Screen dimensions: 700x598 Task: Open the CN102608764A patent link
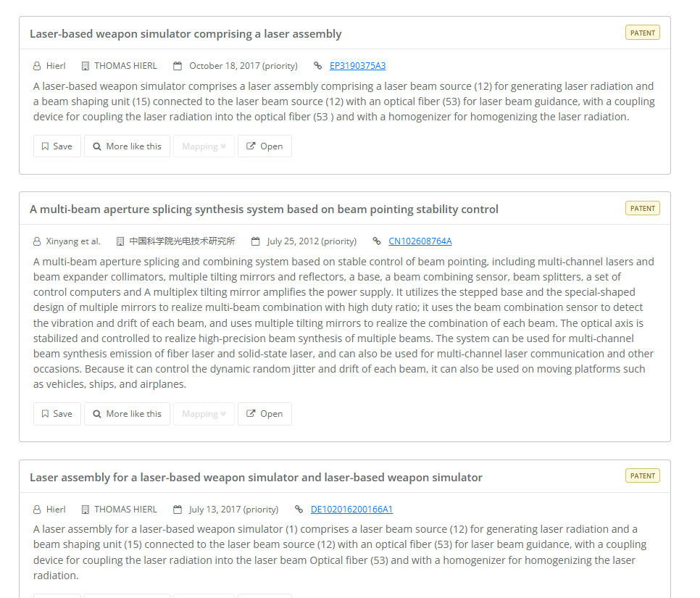(x=420, y=241)
